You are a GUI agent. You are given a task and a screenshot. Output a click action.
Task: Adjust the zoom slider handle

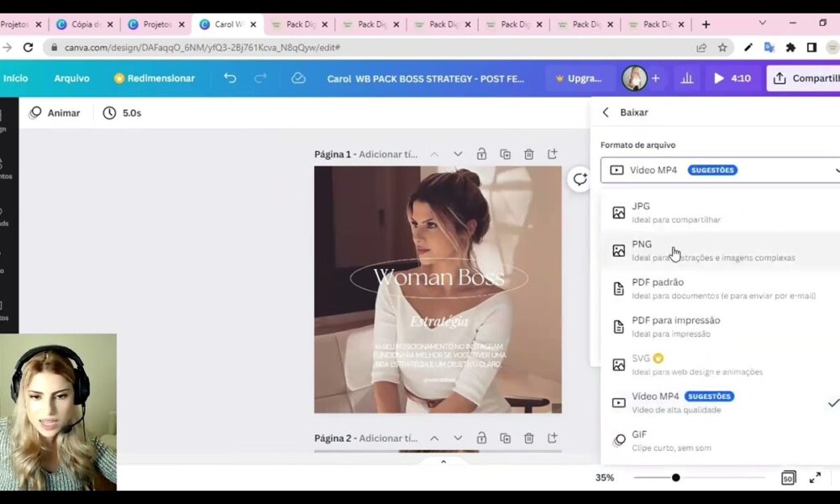tap(676, 478)
